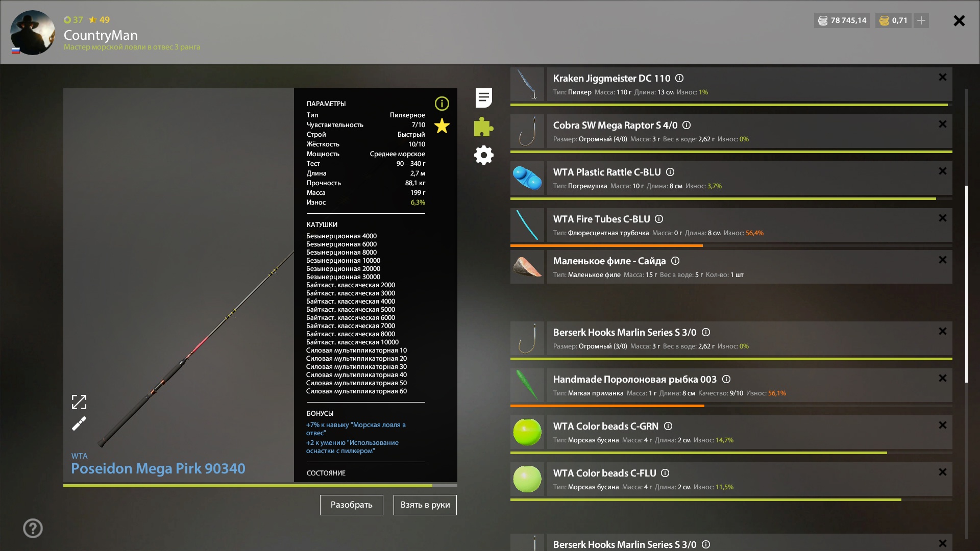Select reel entry Силовая мультипликаторная 60
Image resolution: width=980 pixels, height=551 pixels.
pos(356,391)
